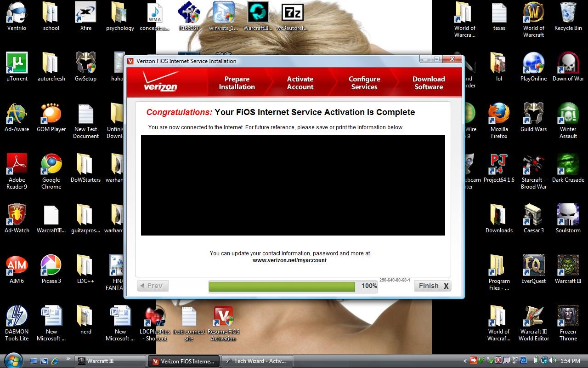Open the Downloads folder on desktop
This screenshot has width=588, height=368.
[x=499, y=219]
